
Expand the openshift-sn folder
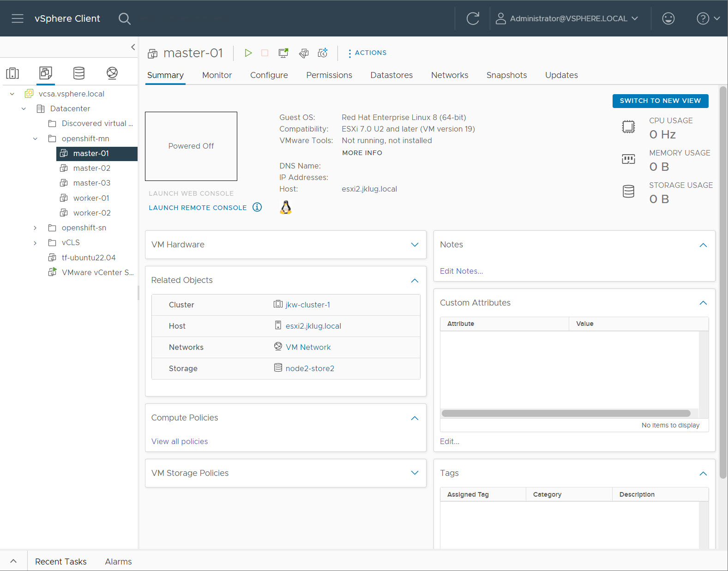point(35,228)
